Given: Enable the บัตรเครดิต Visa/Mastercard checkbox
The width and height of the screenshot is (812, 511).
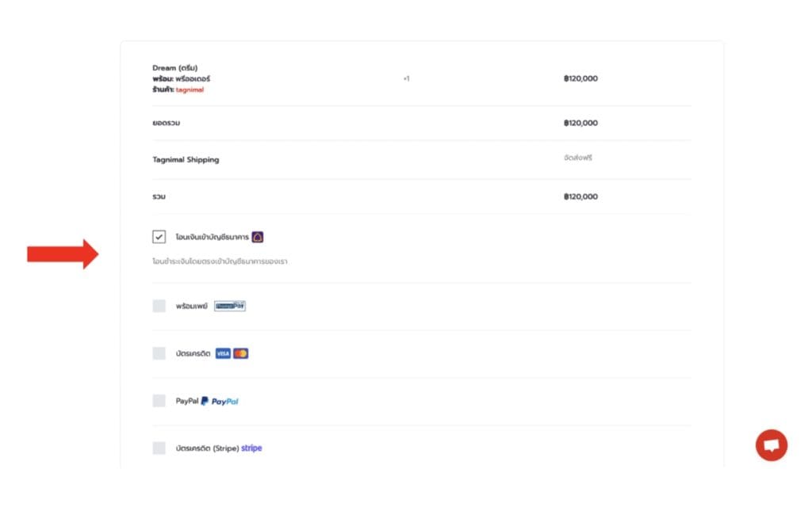Looking at the screenshot, I should click(159, 353).
